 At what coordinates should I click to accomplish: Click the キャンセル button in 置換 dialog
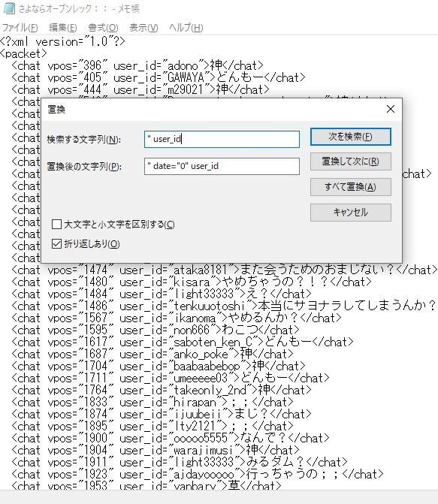coord(351,212)
